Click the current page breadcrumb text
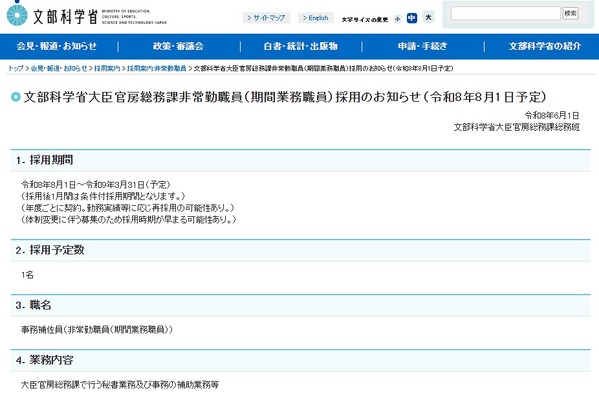 pyautogui.click(x=323, y=68)
